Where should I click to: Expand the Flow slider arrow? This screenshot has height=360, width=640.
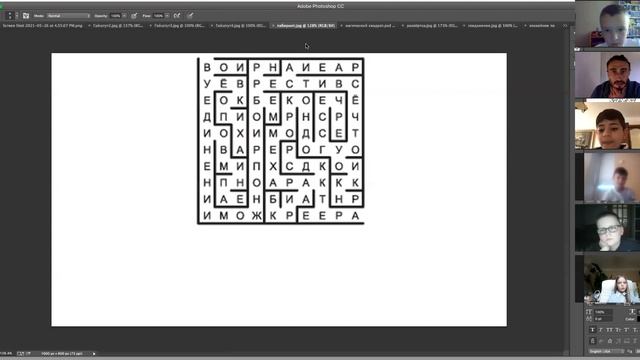point(167,16)
